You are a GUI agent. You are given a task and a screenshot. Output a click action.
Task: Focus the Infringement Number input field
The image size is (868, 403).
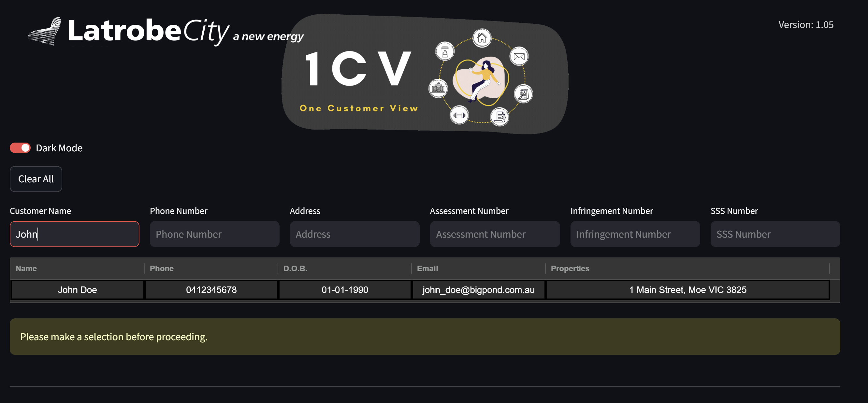635,234
